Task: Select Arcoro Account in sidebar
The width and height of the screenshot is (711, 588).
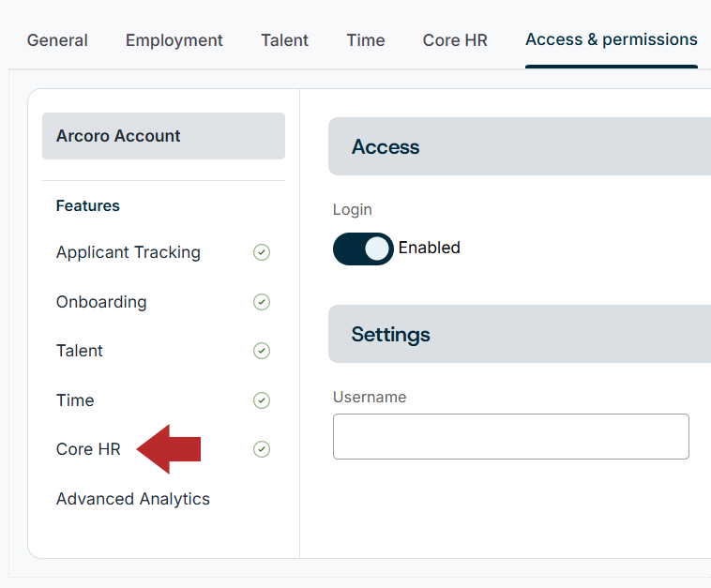Action: pyautogui.click(x=163, y=136)
